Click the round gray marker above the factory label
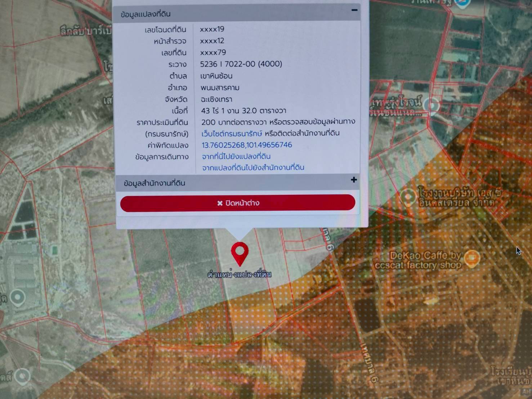The width and height of the screenshot is (532, 399). [x=431, y=105]
